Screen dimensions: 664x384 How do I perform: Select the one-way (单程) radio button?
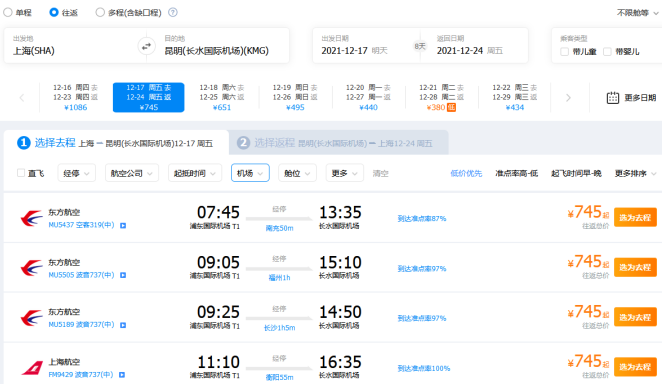pyautogui.click(x=8, y=12)
